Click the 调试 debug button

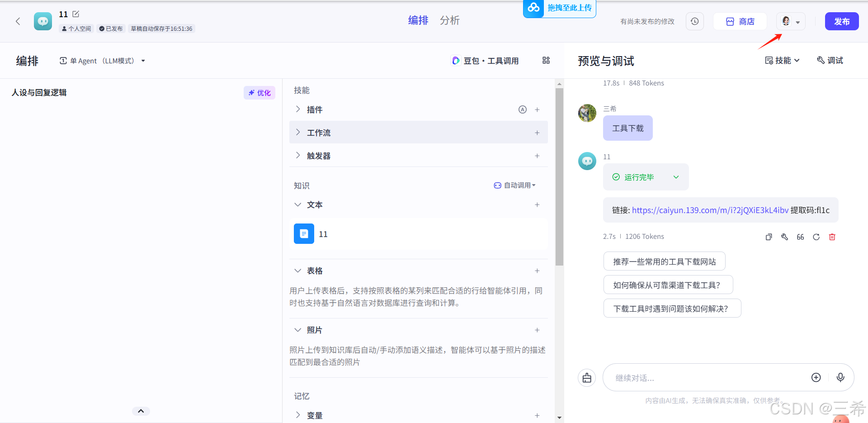[x=830, y=60]
